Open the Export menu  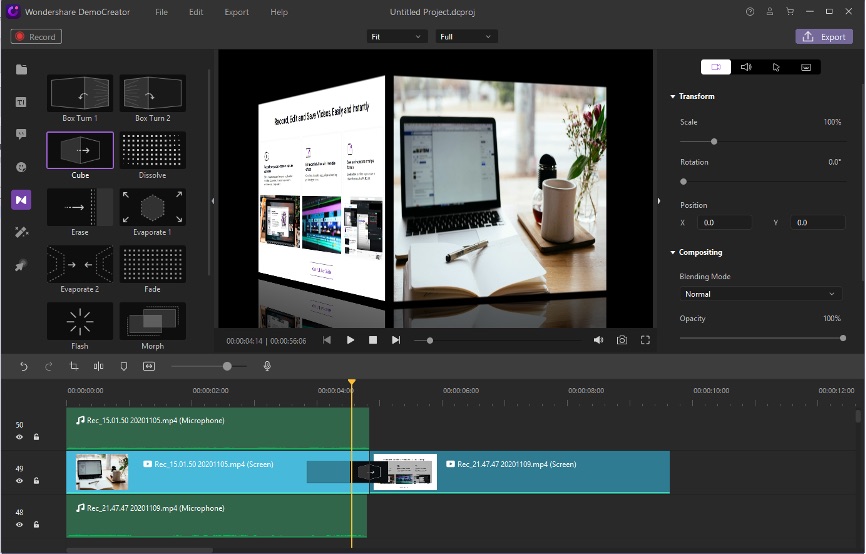(x=236, y=12)
